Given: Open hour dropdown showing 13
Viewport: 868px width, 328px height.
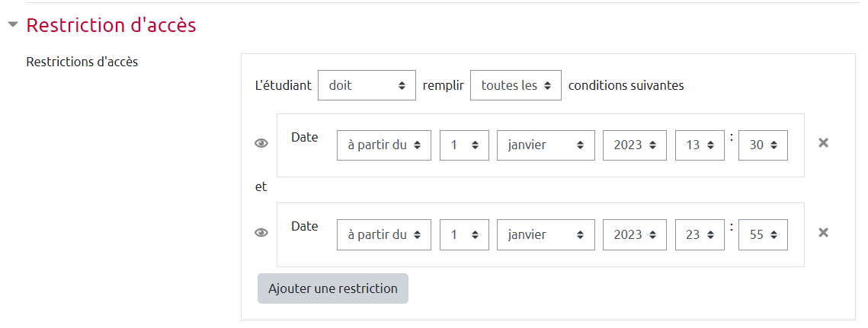Looking at the screenshot, I should pyautogui.click(x=700, y=145).
